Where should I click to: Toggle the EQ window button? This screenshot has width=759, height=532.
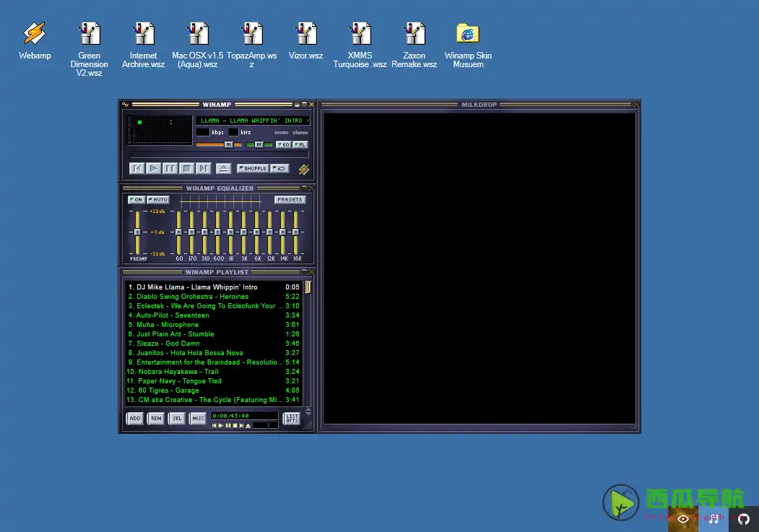pos(285,144)
